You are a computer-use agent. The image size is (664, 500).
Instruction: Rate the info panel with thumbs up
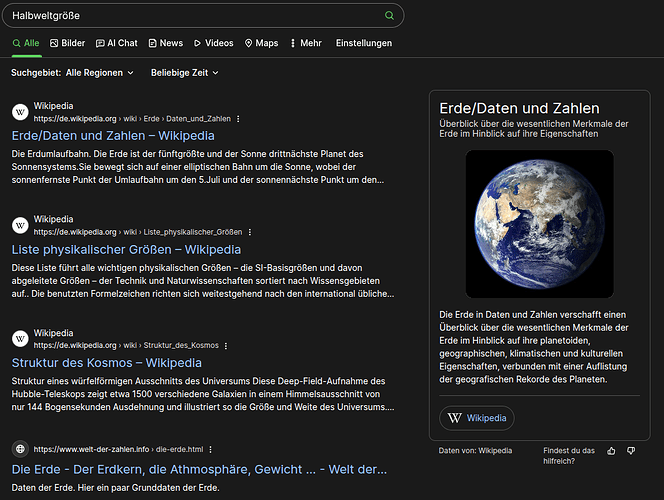[x=611, y=451]
